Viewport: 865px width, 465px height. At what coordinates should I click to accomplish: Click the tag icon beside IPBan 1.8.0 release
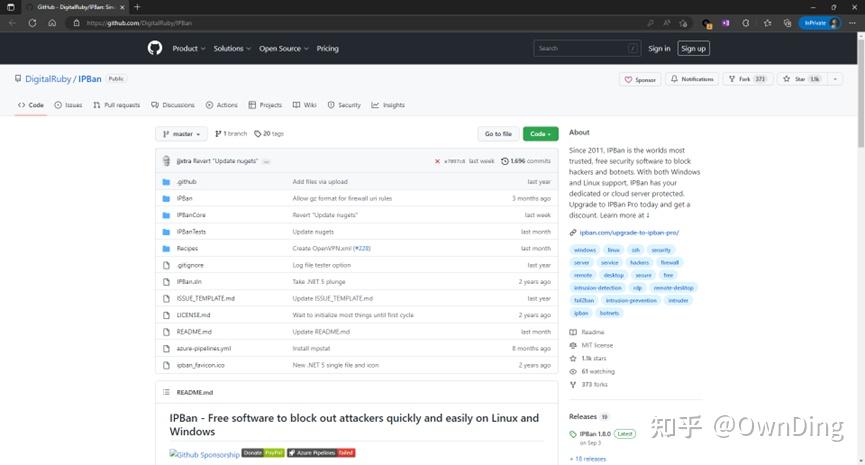pos(573,434)
